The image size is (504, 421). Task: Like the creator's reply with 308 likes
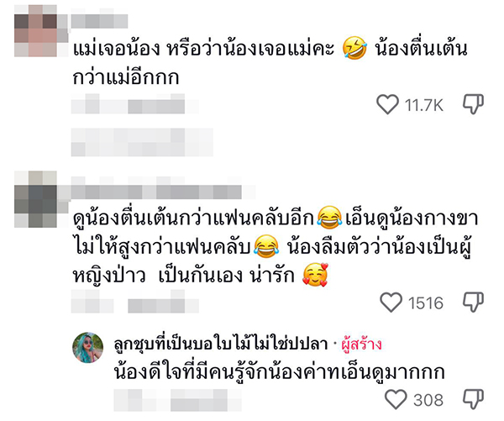pos(396,399)
